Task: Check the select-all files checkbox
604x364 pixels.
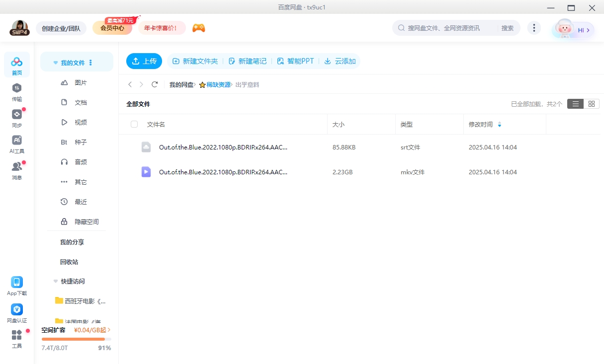Action: (x=134, y=124)
